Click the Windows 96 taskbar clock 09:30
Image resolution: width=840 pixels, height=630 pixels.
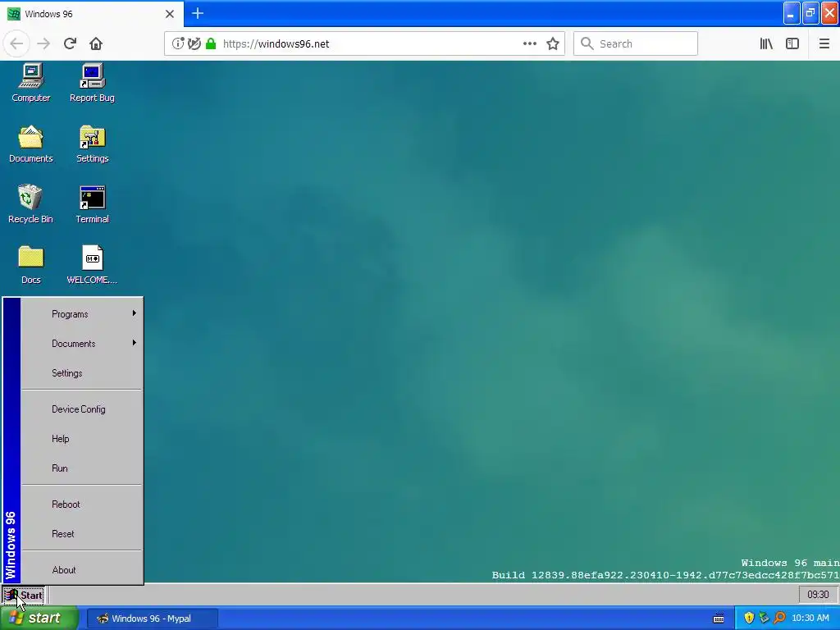pos(818,595)
